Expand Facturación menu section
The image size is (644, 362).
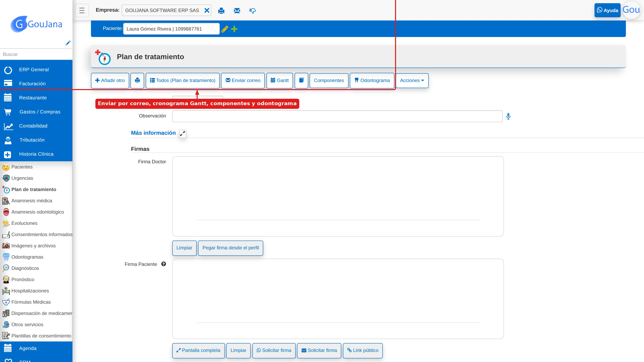[x=36, y=84]
